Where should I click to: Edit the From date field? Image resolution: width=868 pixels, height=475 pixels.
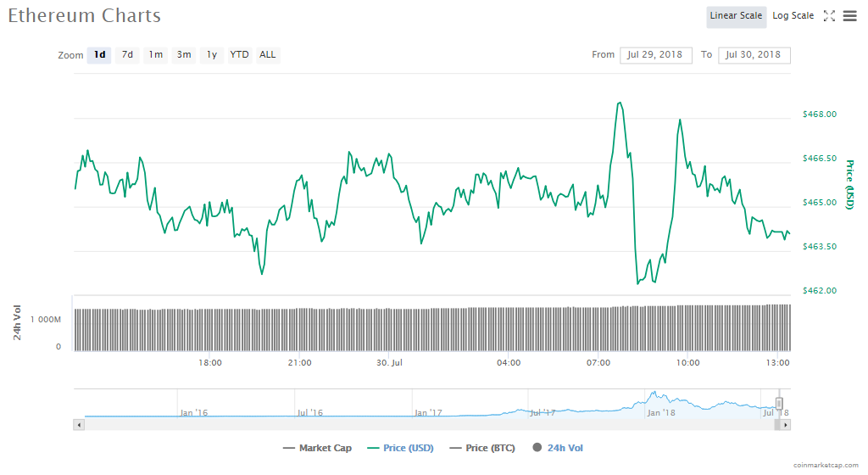click(655, 55)
